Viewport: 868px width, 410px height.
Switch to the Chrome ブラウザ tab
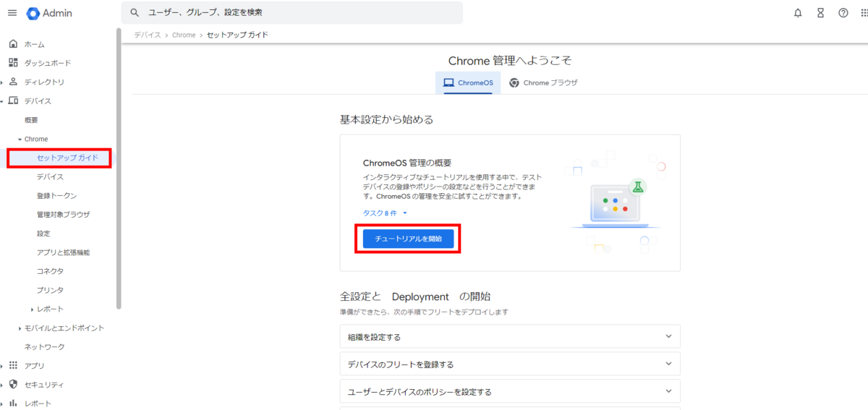[543, 82]
